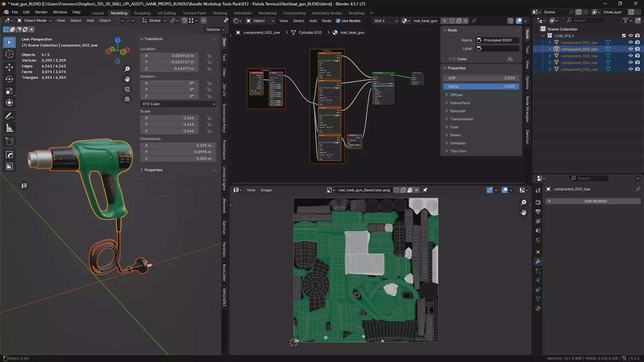
Task: Select the Measure tool
Action: point(9,128)
